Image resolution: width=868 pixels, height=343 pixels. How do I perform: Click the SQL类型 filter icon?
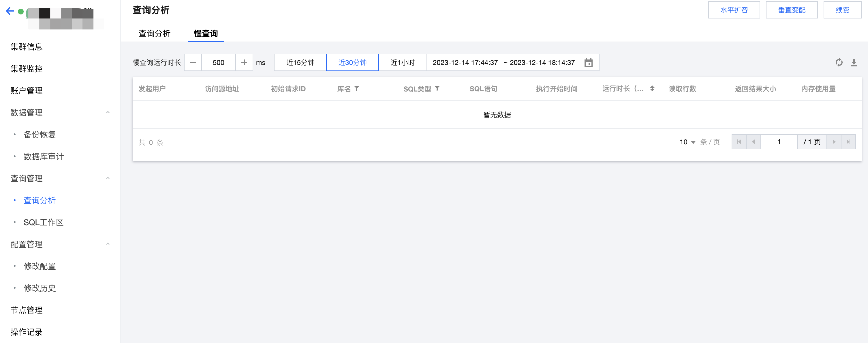click(437, 88)
